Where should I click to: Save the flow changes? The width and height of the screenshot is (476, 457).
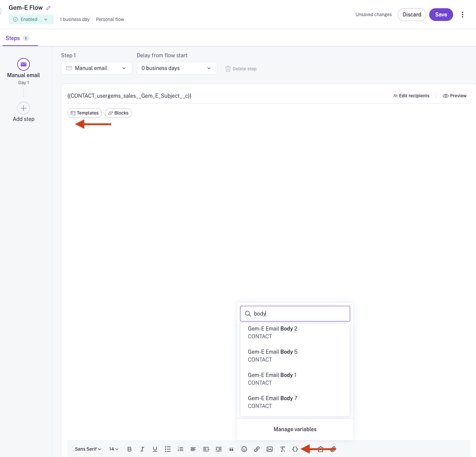click(x=441, y=15)
